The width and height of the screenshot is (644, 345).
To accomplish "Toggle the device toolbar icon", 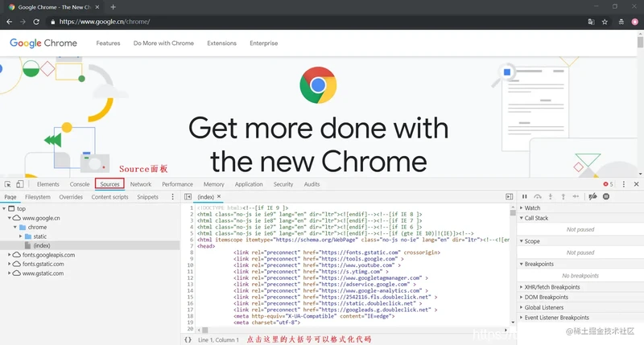I will [x=19, y=184].
